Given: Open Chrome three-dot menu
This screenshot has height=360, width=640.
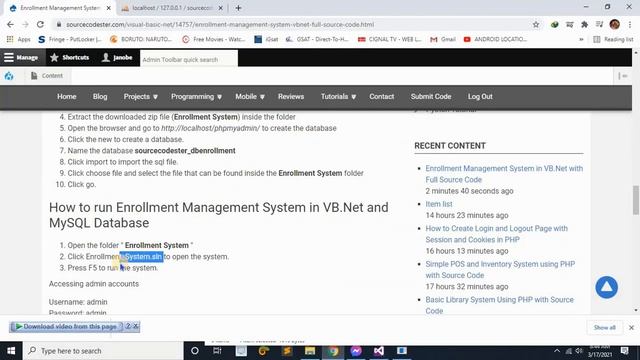Looking at the screenshot, I should (630, 24).
